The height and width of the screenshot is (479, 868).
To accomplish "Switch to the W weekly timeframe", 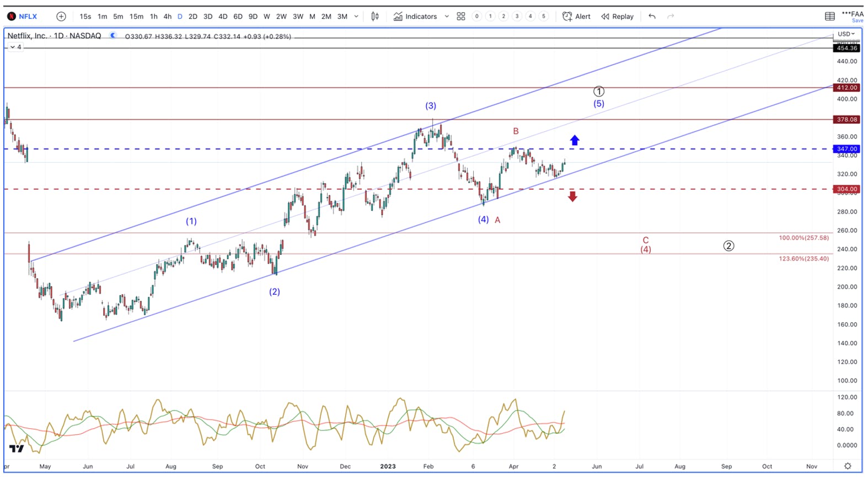I will [267, 17].
